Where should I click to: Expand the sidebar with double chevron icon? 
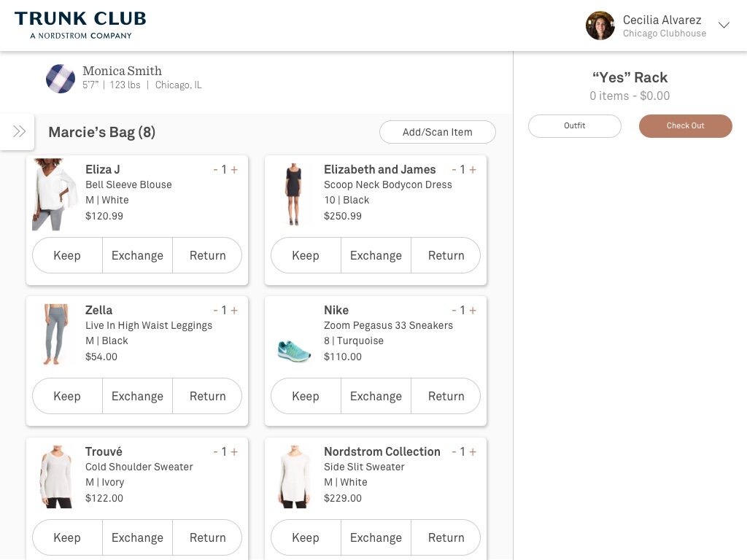19,131
